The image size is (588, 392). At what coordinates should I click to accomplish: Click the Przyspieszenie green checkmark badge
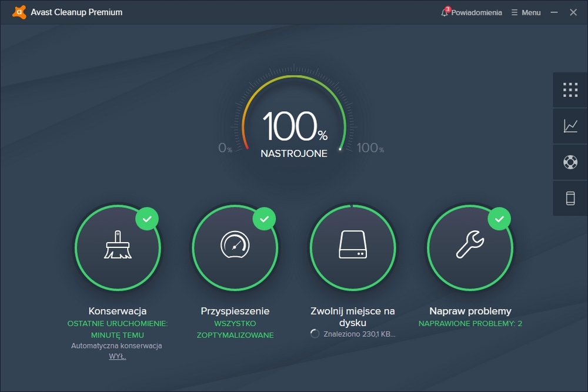click(x=265, y=219)
